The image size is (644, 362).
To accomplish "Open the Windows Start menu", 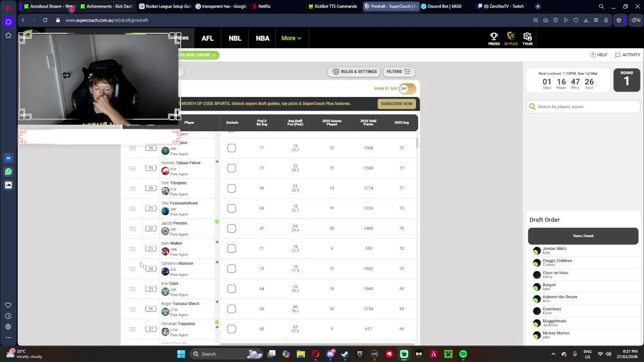I will 181,354.
